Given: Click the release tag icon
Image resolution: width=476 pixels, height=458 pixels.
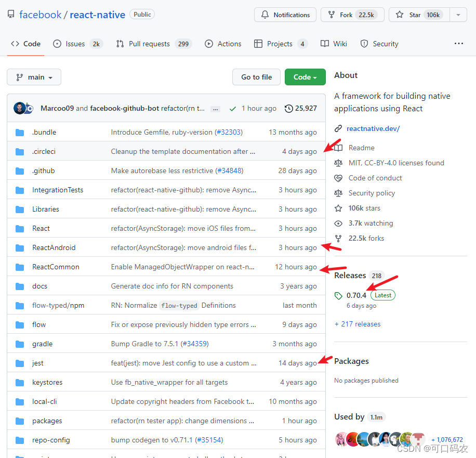Looking at the screenshot, I should click(x=338, y=295).
